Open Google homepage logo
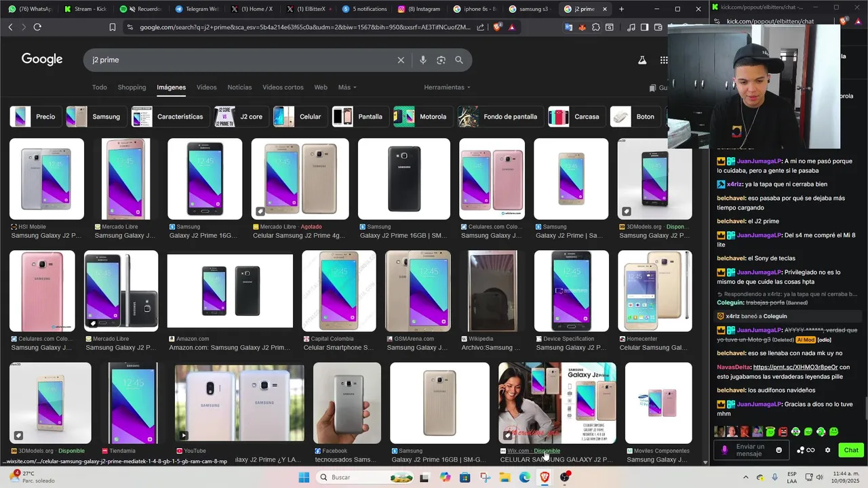This screenshot has height=488, width=868. pos(42,60)
